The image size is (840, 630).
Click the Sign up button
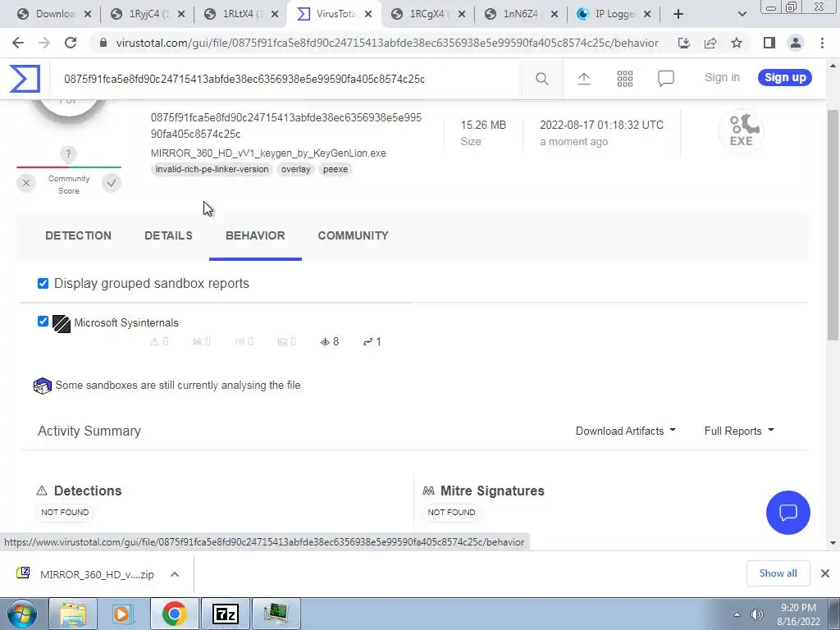785,78
